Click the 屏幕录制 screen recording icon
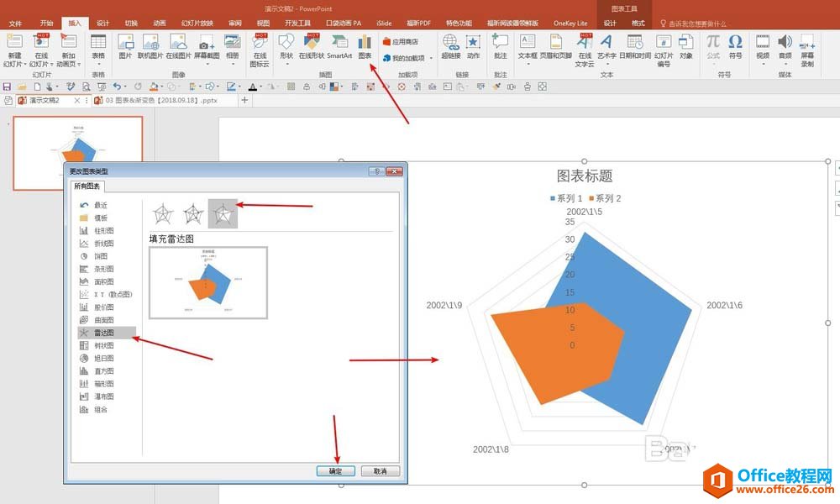This screenshot has width=840, height=504. 807,50
